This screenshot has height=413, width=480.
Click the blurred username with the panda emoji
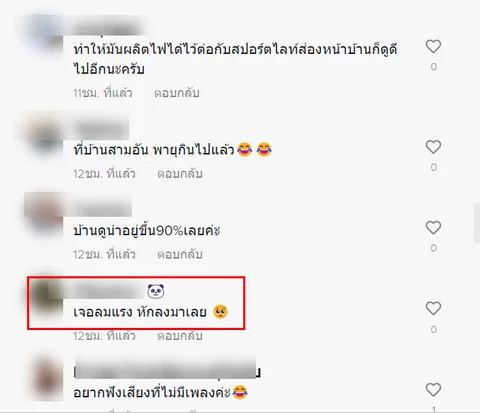pos(109,291)
